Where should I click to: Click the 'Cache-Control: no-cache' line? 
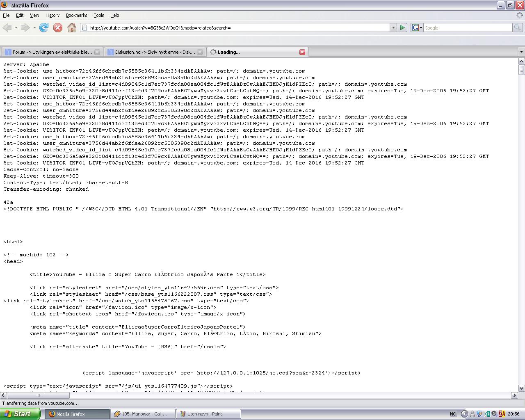41,169
